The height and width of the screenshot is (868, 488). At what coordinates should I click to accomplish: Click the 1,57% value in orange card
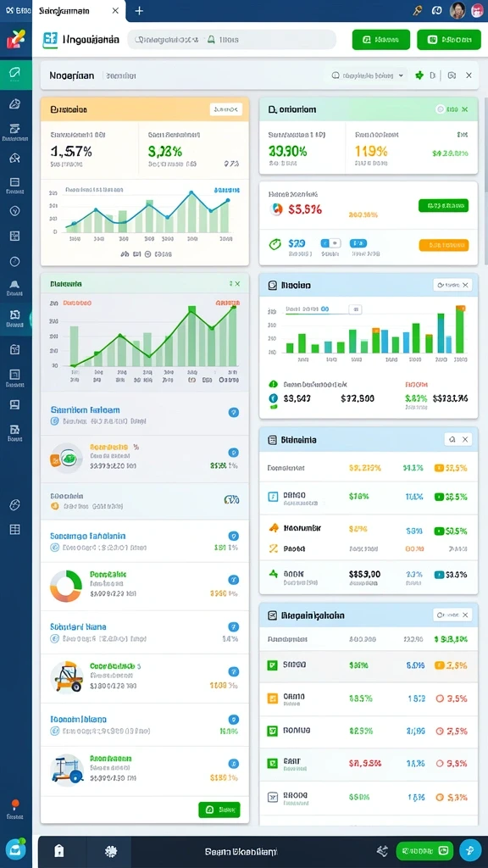tap(71, 151)
